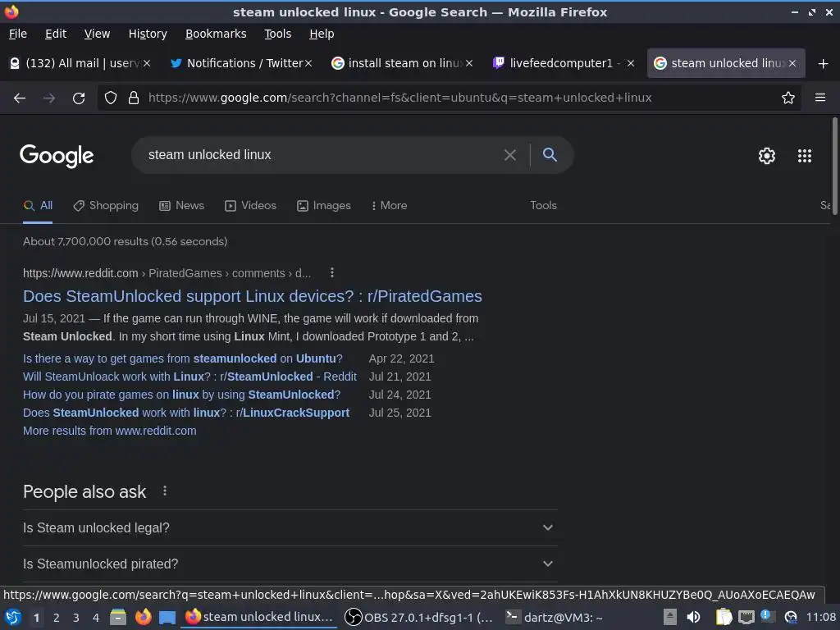Open Firefox hamburger application menu
This screenshot has width=840, height=630.
[820, 98]
